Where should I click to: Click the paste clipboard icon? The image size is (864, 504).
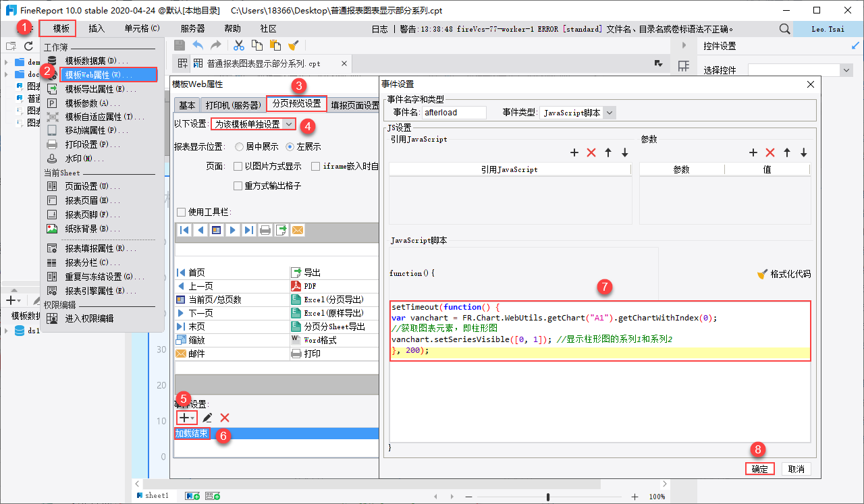(x=275, y=45)
